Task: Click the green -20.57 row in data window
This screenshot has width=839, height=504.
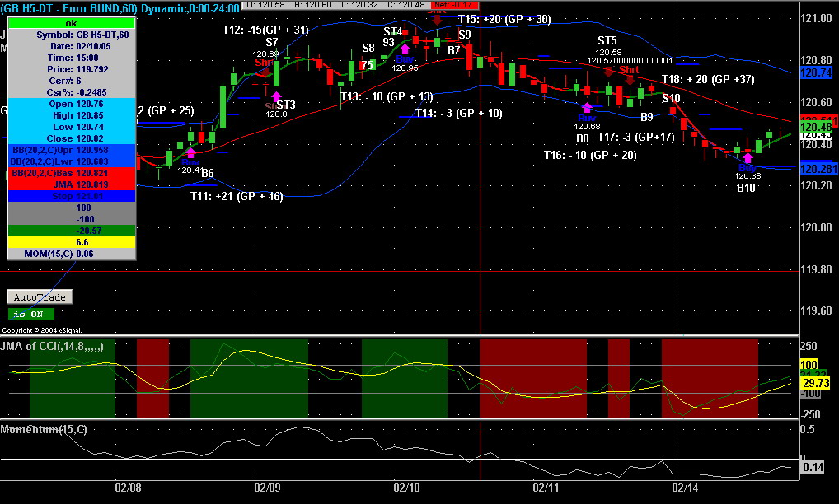Action: pos(71,231)
